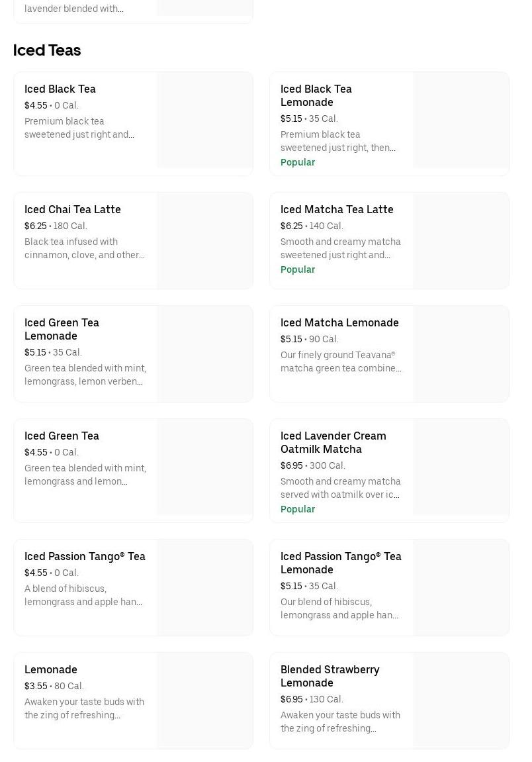Click the Lemonade item image thumbnail
This screenshot has width=532, height=762.
(x=205, y=700)
